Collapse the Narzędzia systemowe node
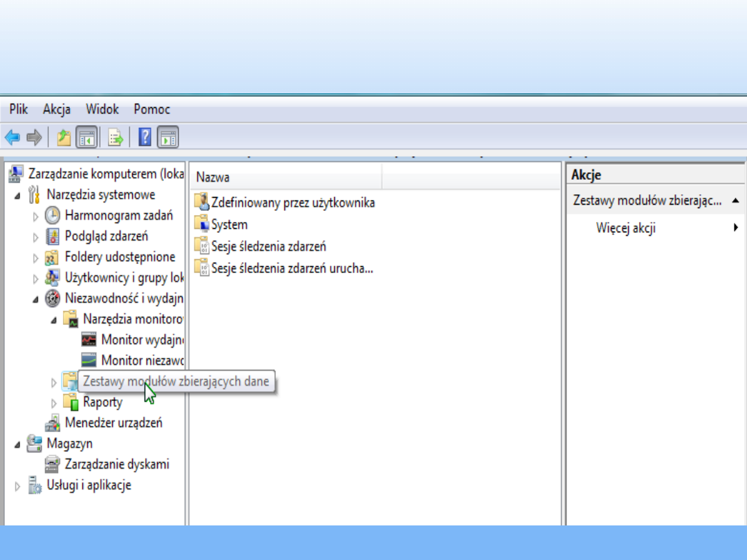This screenshot has height=560, width=747. click(17, 196)
